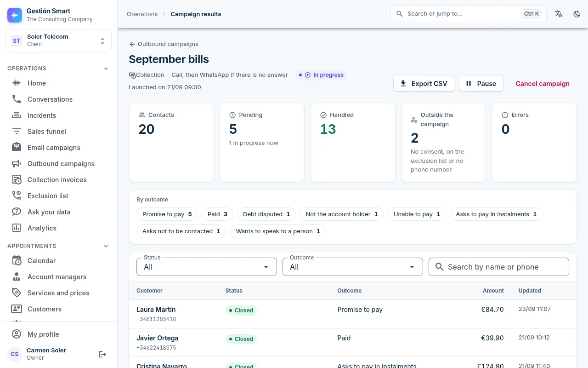Click the Incidents icon in sidebar
588x368 pixels.
pyautogui.click(x=17, y=115)
